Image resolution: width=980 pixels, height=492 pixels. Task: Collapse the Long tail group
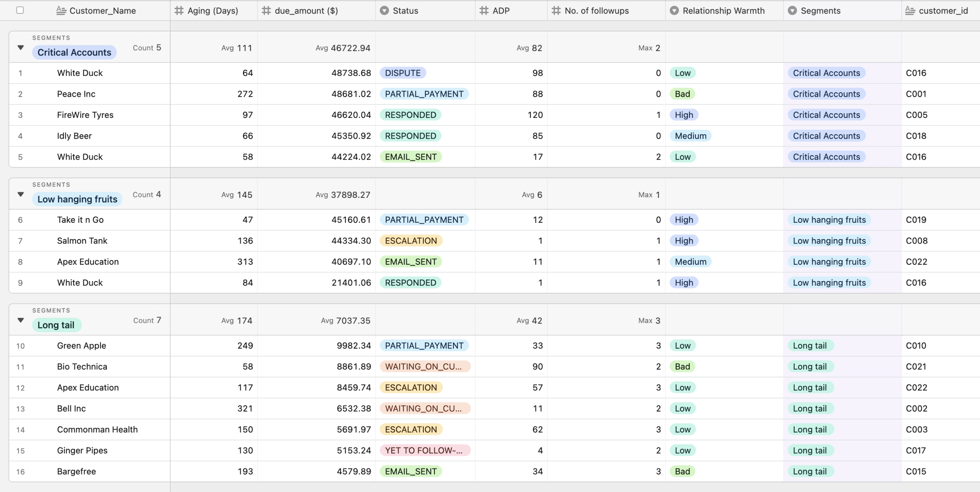point(21,320)
